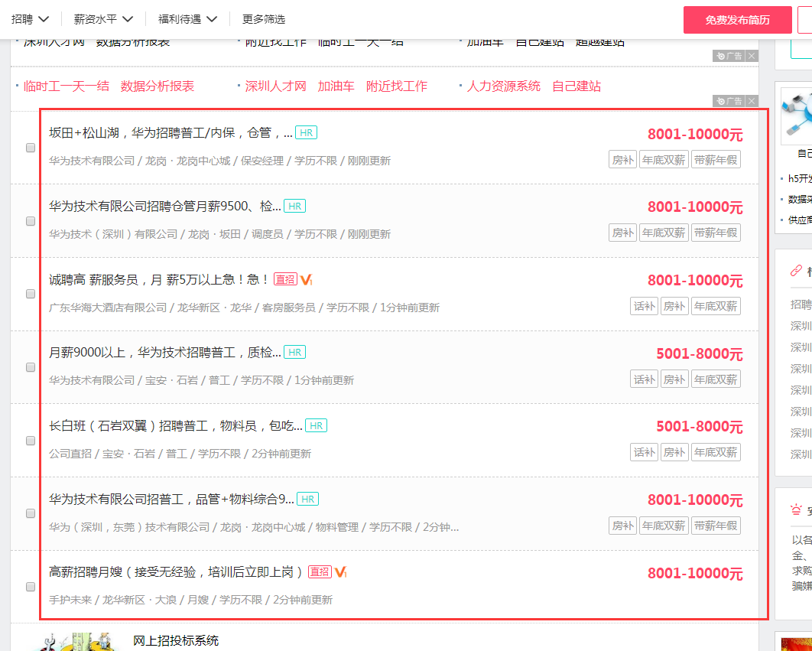Expand the 福利待遇 dropdown
The height and width of the screenshot is (651, 812).
coord(181,19)
